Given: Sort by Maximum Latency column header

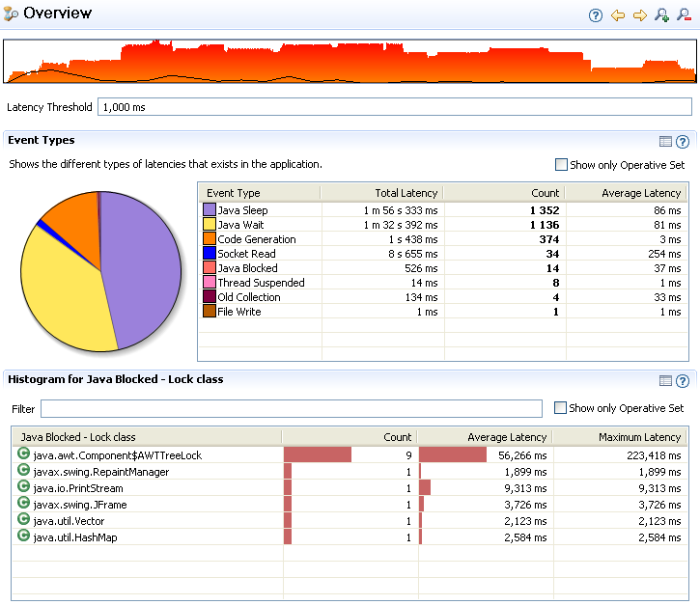Looking at the screenshot, I should [x=620, y=437].
